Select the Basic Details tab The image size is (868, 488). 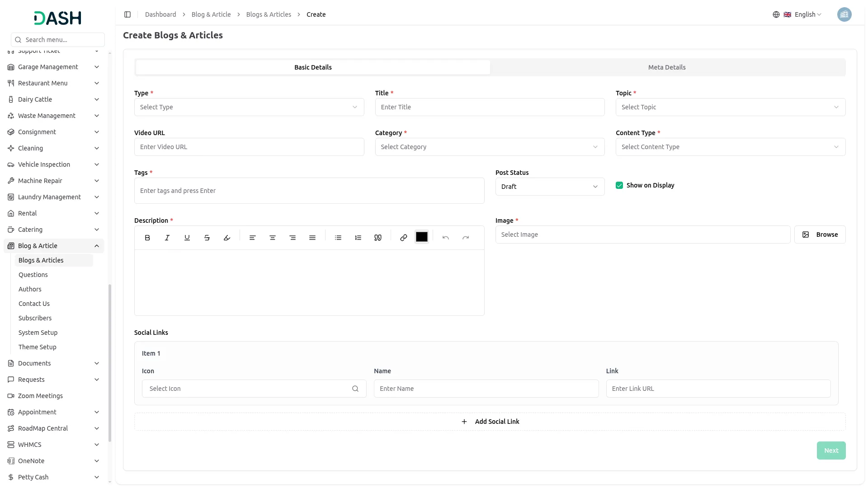[x=313, y=67]
